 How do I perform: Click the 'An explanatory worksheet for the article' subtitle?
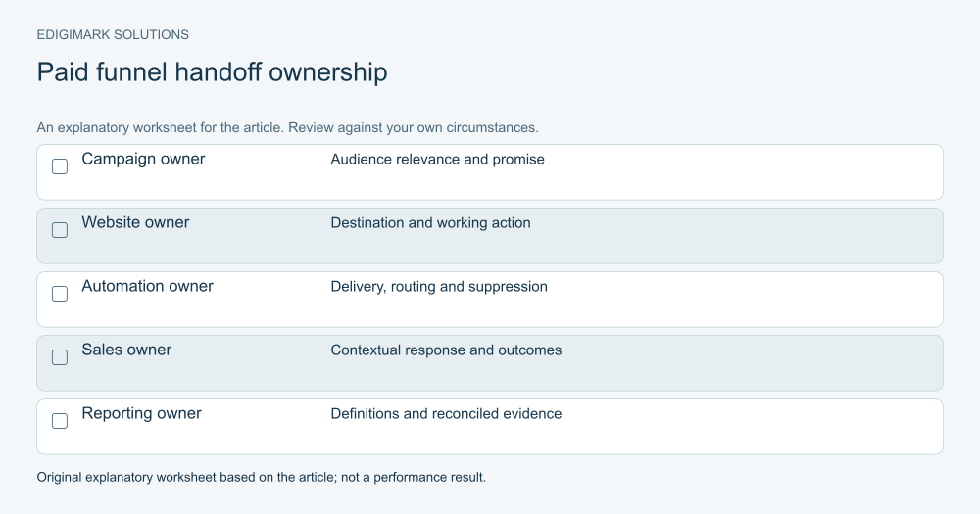[x=160, y=128]
